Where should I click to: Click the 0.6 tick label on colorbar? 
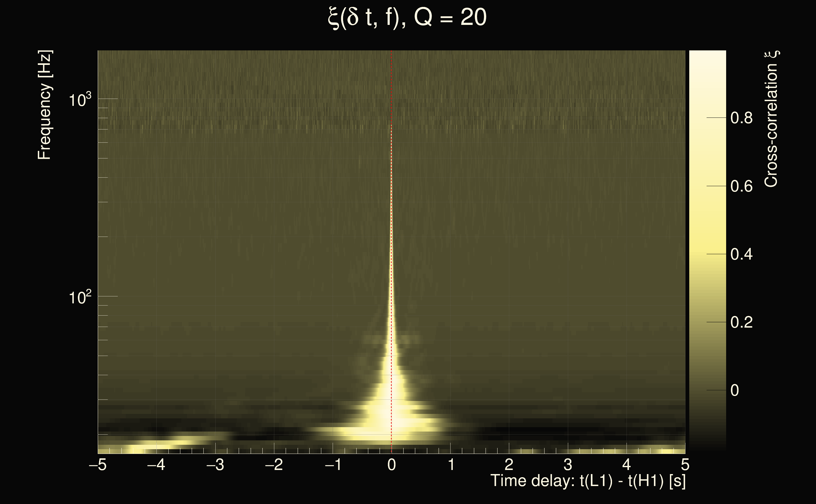[741, 186]
